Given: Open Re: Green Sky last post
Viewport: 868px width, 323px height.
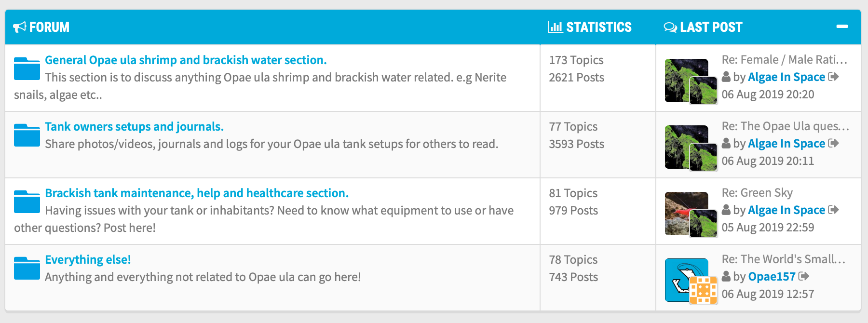Looking at the screenshot, I should click(757, 192).
